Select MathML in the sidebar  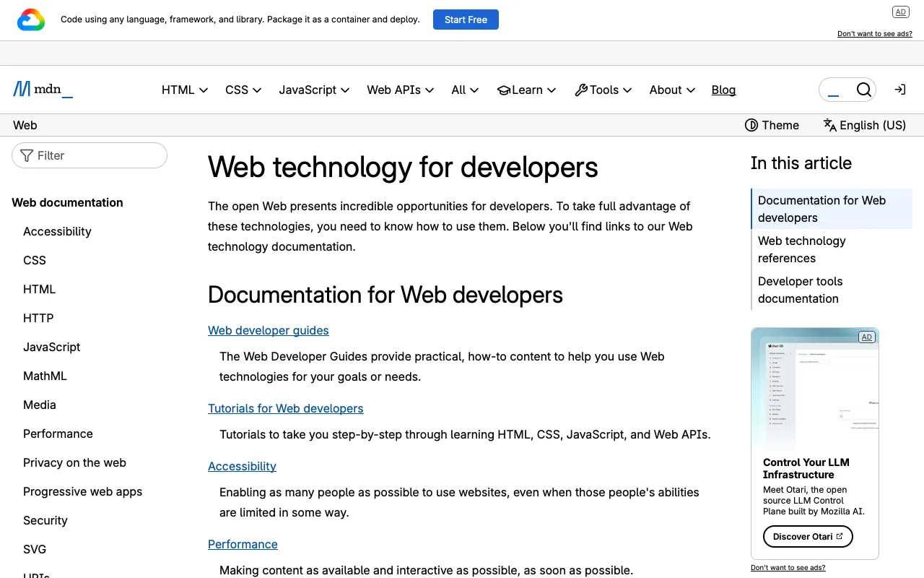[45, 376]
